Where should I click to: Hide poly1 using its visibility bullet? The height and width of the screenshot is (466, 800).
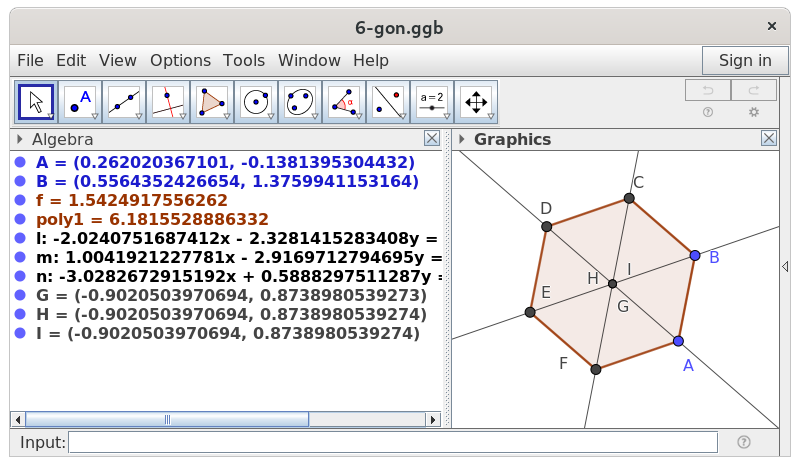pos(20,219)
